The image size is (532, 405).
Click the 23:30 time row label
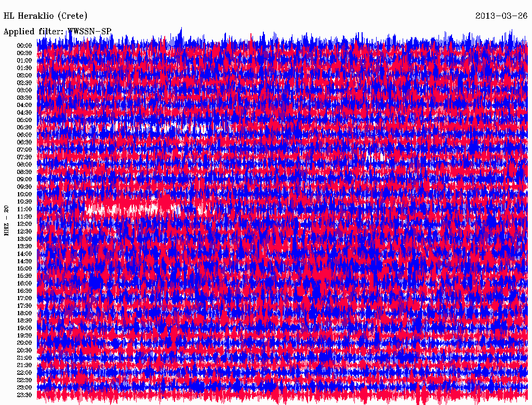coord(24,395)
